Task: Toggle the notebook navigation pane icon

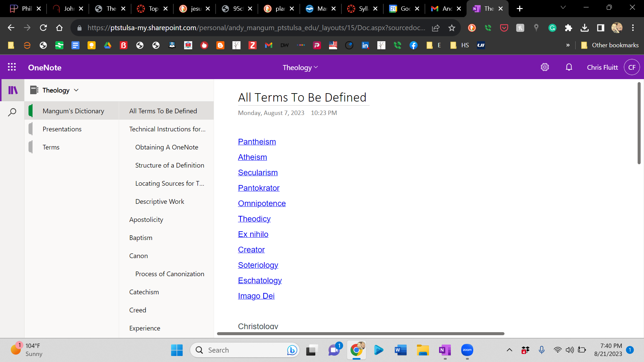Action: pos(13,90)
